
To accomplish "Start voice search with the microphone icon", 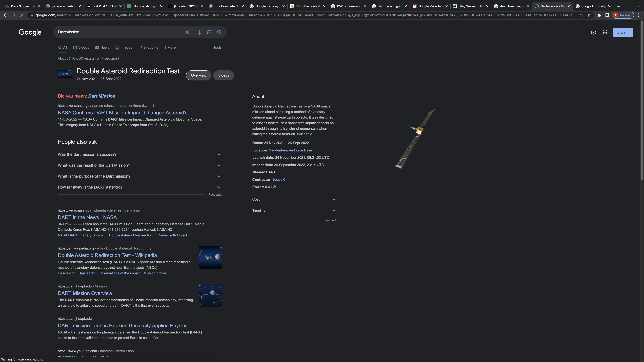I will pos(199,32).
